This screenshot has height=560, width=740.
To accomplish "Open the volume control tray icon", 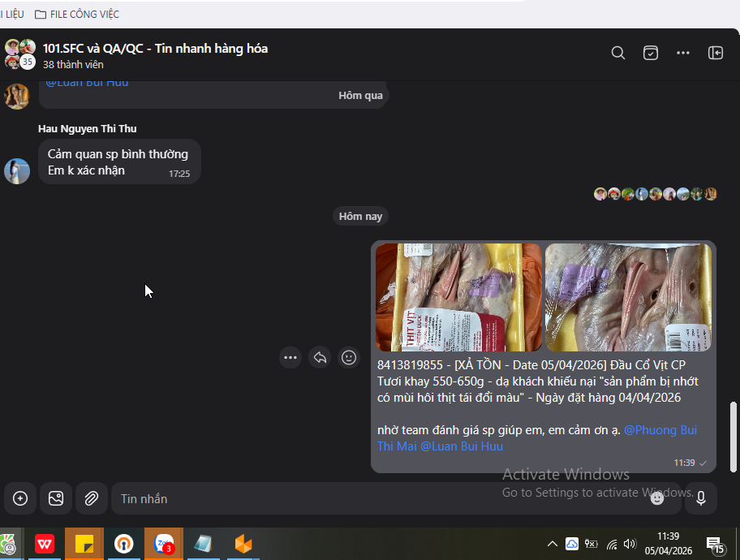I will (x=630, y=544).
